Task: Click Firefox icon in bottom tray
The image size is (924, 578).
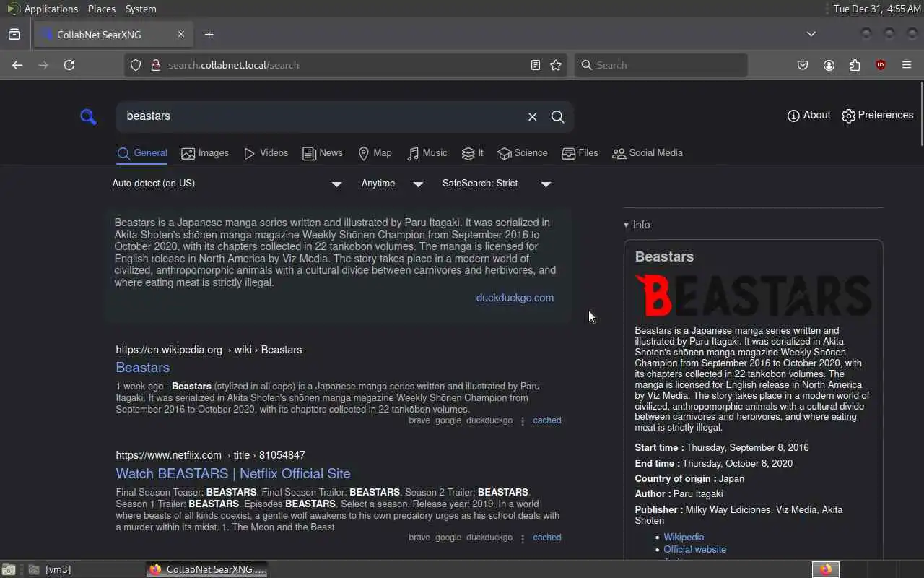Action: [x=826, y=569]
